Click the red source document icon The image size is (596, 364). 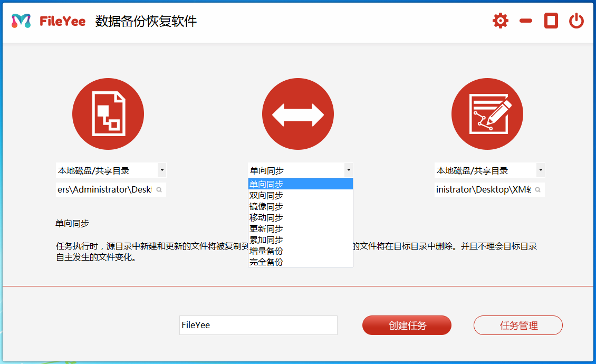tap(108, 113)
